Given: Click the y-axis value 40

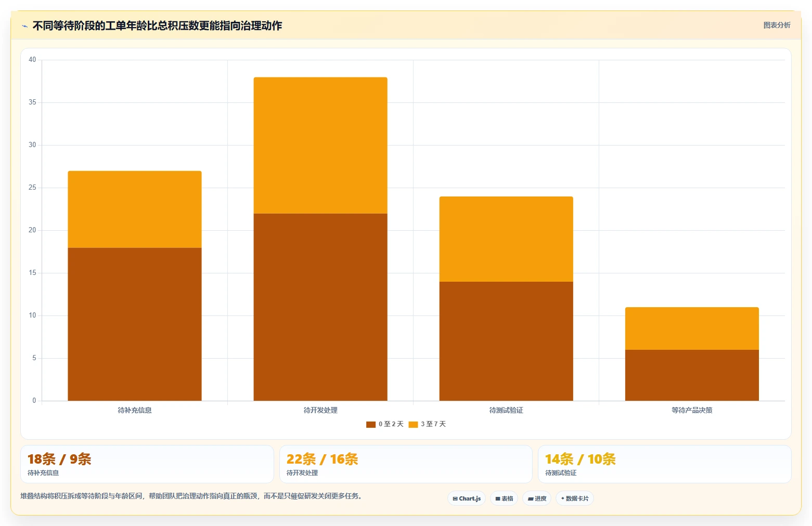Looking at the screenshot, I should (x=32, y=60).
